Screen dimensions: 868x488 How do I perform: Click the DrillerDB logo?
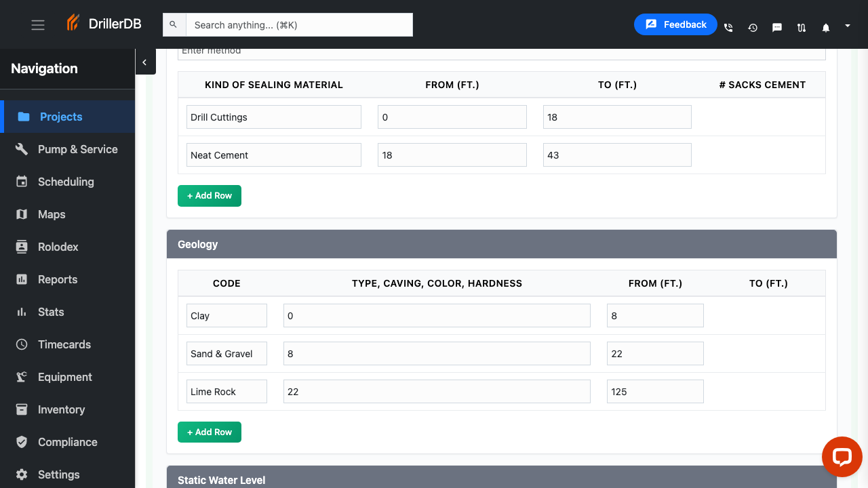coord(104,24)
